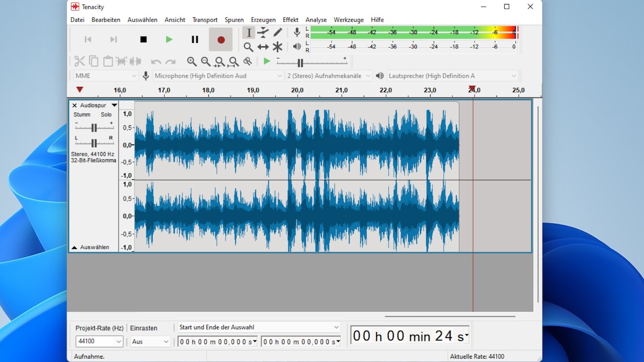Expand the Projekt-Rate 44100 dropdown
This screenshot has width=644, height=362.
pyautogui.click(x=99, y=341)
